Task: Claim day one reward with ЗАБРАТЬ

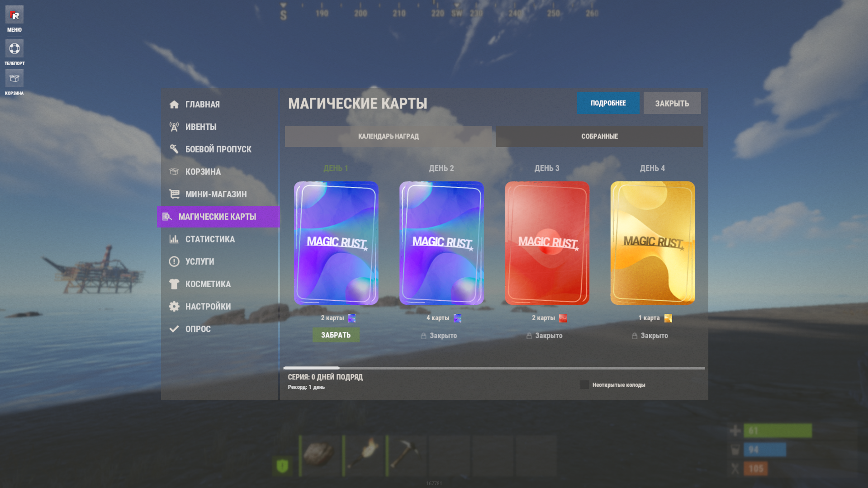Action: 336,335
